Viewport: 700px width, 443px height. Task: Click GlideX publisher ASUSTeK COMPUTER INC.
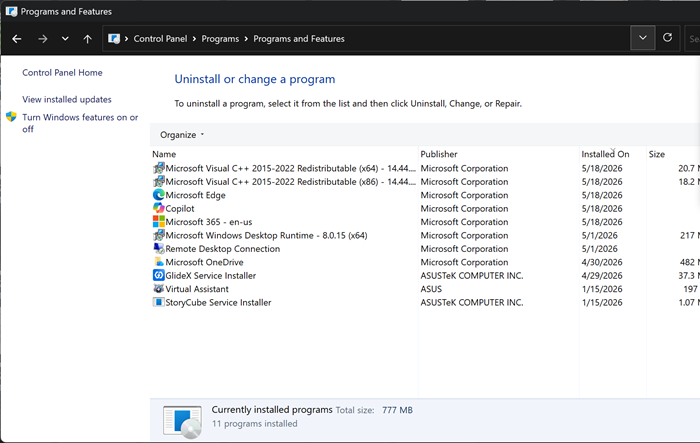(472, 276)
